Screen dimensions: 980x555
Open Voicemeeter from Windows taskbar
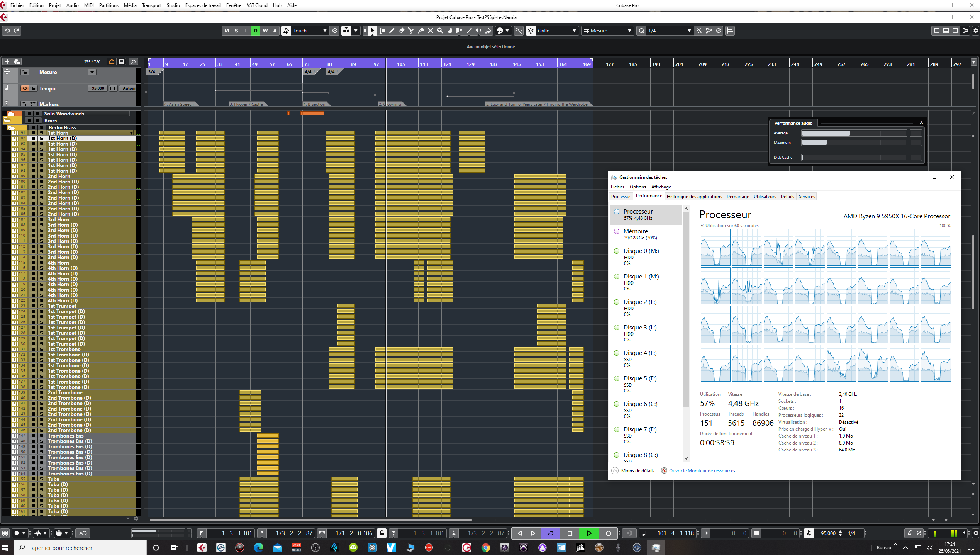coord(296,547)
